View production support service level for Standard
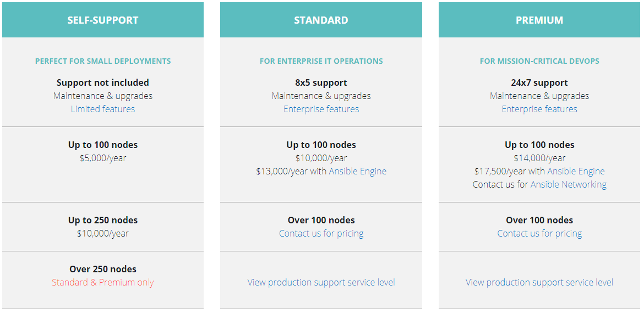This screenshot has width=644, height=313. 321,282
